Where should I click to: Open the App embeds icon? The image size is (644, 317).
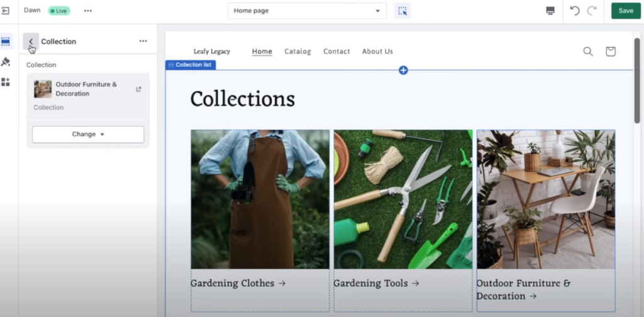(x=6, y=82)
